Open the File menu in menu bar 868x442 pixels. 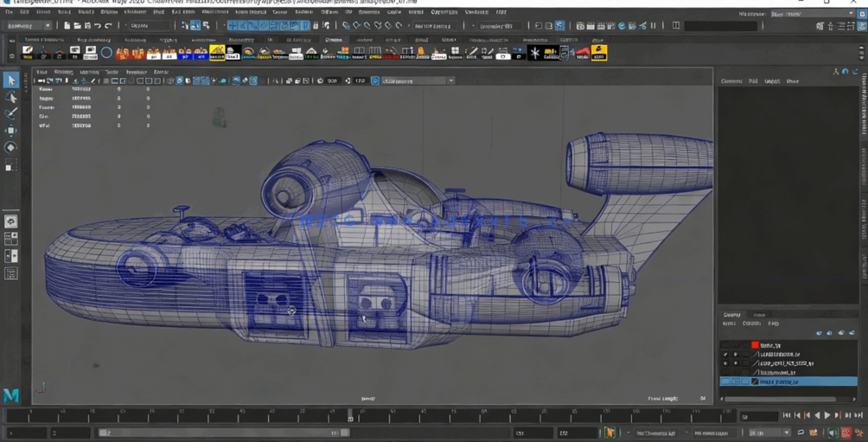click(10, 12)
